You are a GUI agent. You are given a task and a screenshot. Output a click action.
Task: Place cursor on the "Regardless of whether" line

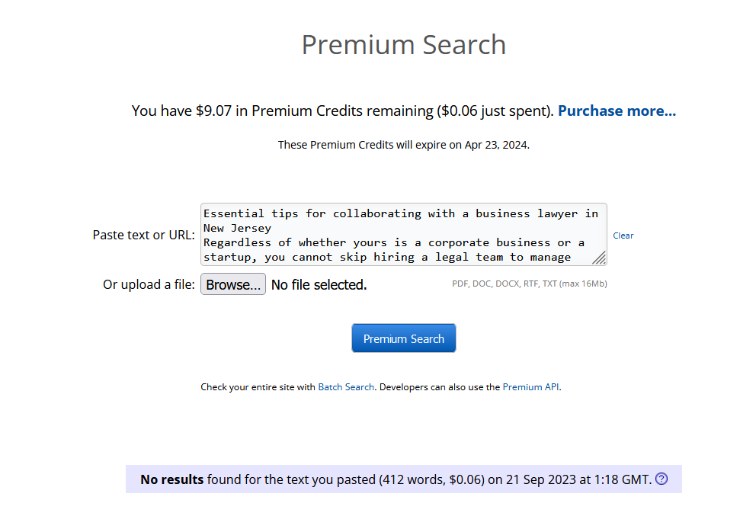pyautogui.click(x=393, y=242)
